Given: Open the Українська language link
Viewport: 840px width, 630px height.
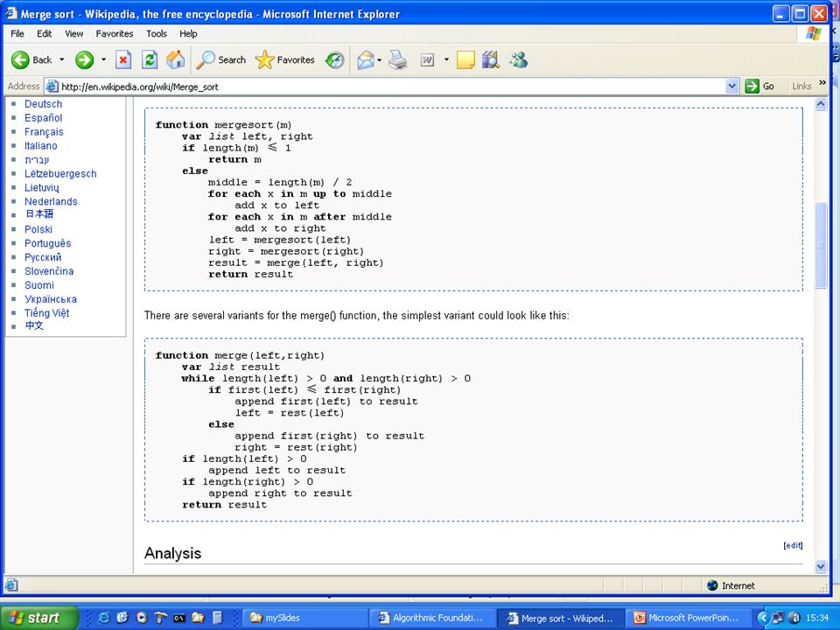Looking at the screenshot, I should 51,299.
